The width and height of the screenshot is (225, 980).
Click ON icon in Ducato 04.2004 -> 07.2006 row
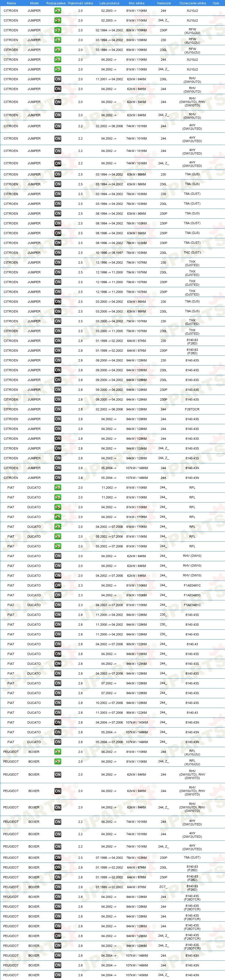coord(58,722)
